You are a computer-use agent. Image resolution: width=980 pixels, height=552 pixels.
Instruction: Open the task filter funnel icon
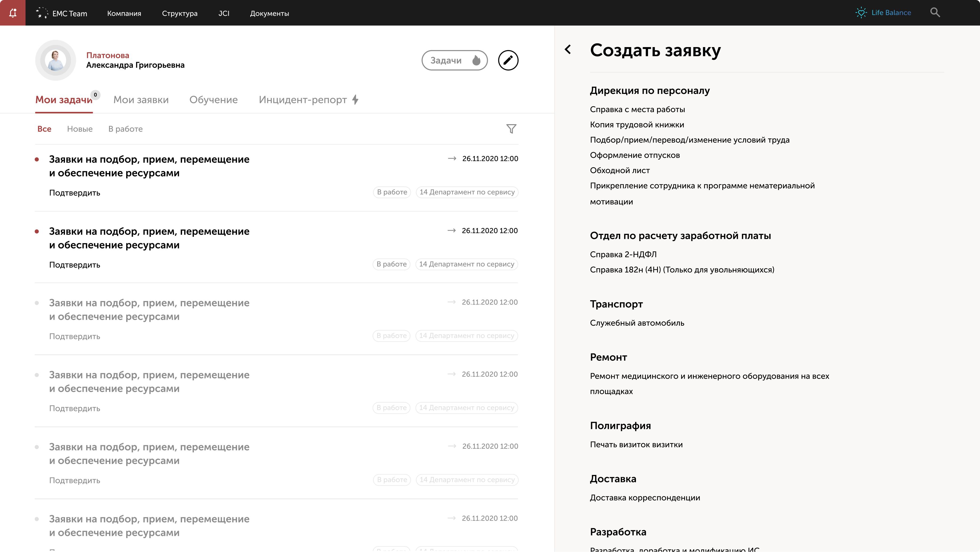[x=511, y=129]
